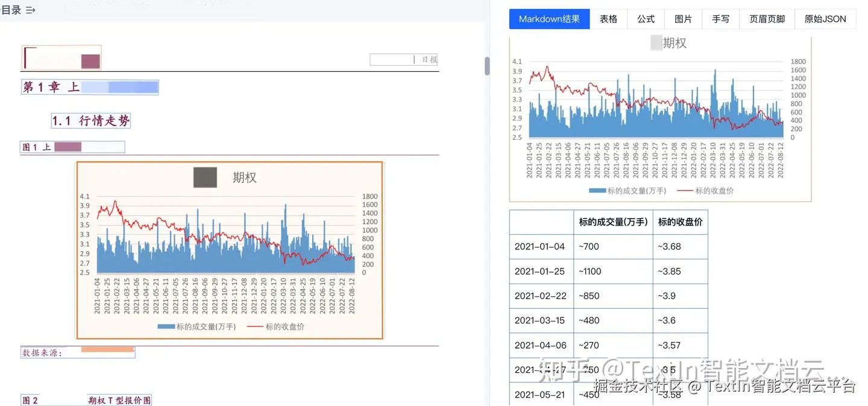
Task: Select cell ~850 in table
Action: coord(613,296)
